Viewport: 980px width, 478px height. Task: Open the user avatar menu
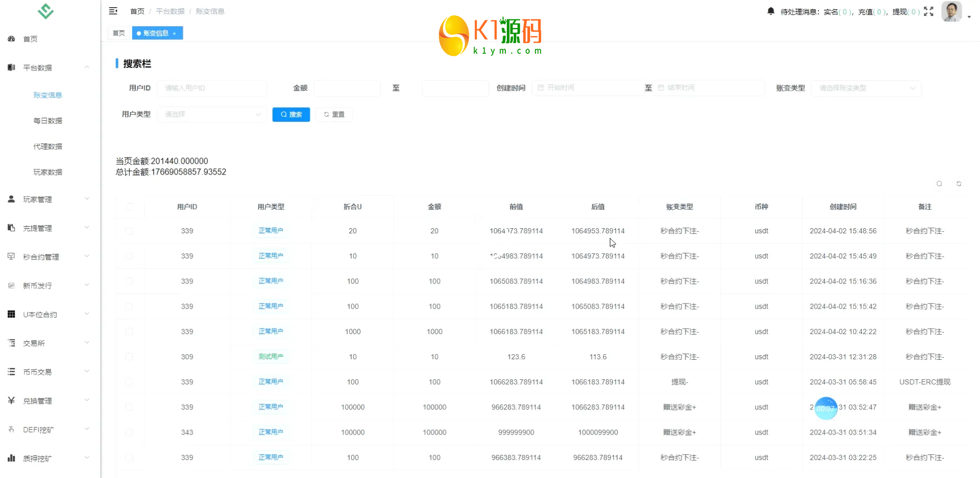951,11
